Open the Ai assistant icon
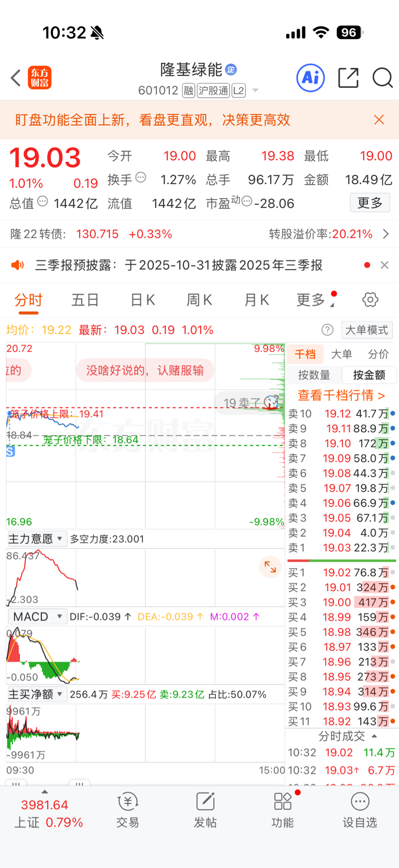This screenshot has height=868, width=399. (x=311, y=78)
